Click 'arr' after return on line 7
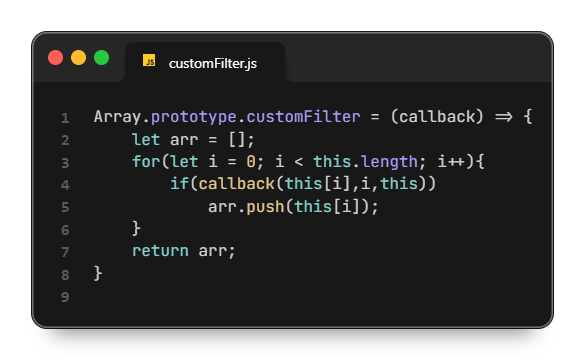585x360 pixels. coord(213,251)
